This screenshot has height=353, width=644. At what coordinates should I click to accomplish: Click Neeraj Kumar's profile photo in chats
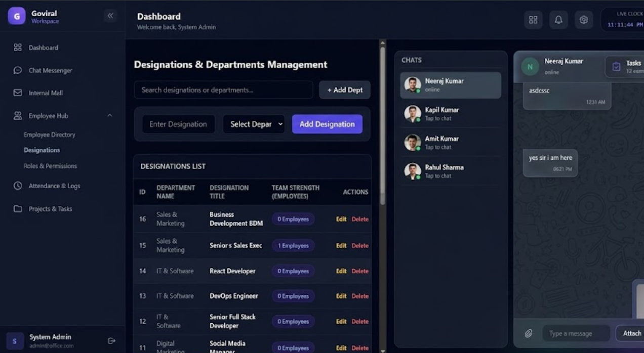412,84
